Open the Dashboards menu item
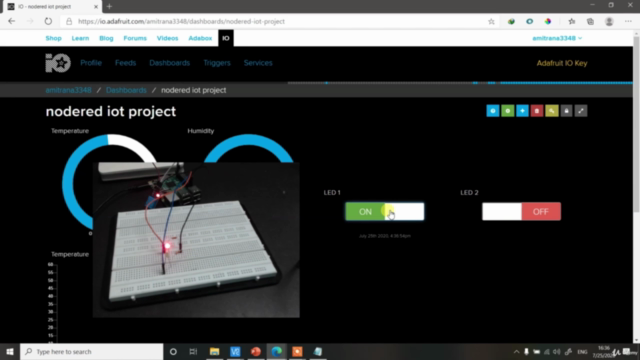 pyautogui.click(x=169, y=63)
